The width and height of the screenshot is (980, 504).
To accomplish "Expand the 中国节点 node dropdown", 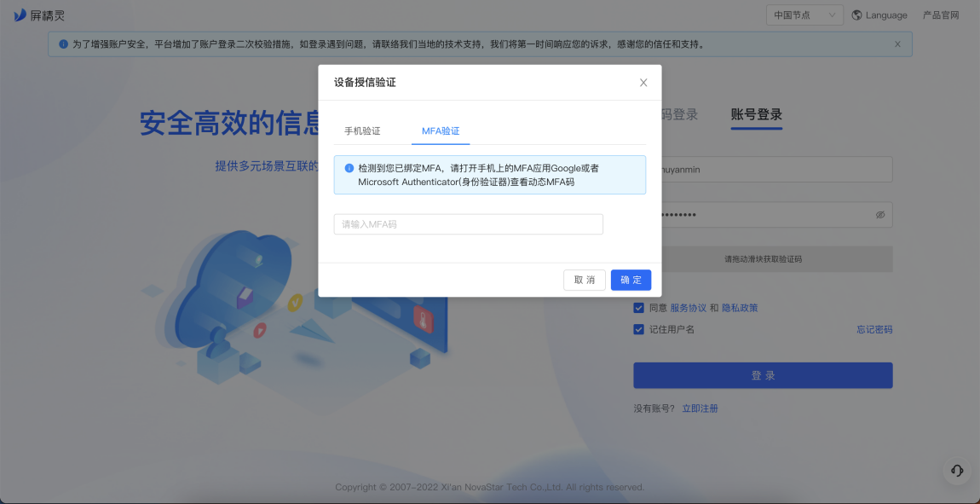I will pos(805,15).
